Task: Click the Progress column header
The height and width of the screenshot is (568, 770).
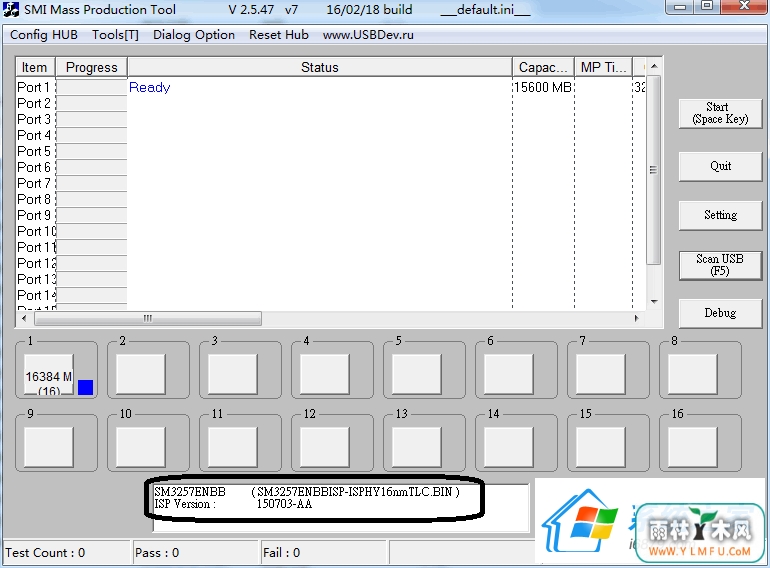Action: click(91, 67)
